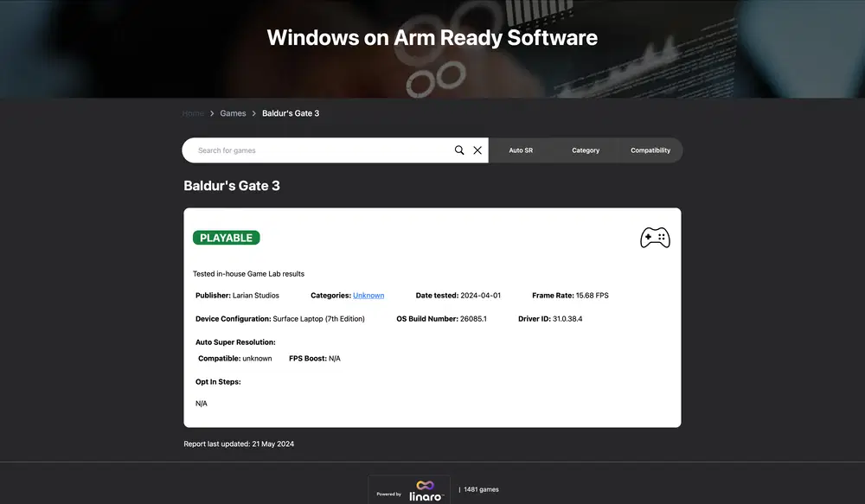Open Games in the breadcrumb
Viewport: 865px width, 504px height.
pyautogui.click(x=233, y=113)
